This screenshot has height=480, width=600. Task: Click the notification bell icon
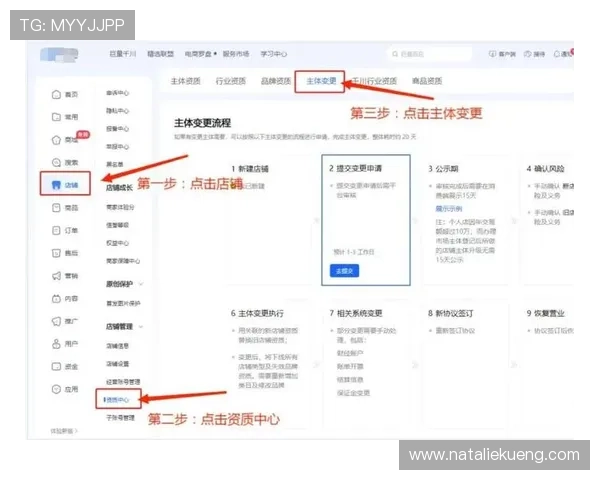click(x=557, y=54)
